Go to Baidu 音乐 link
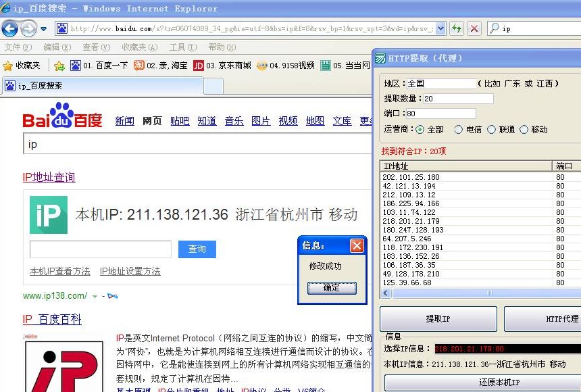This screenshot has width=581, height=392. (x=234, y=121)
